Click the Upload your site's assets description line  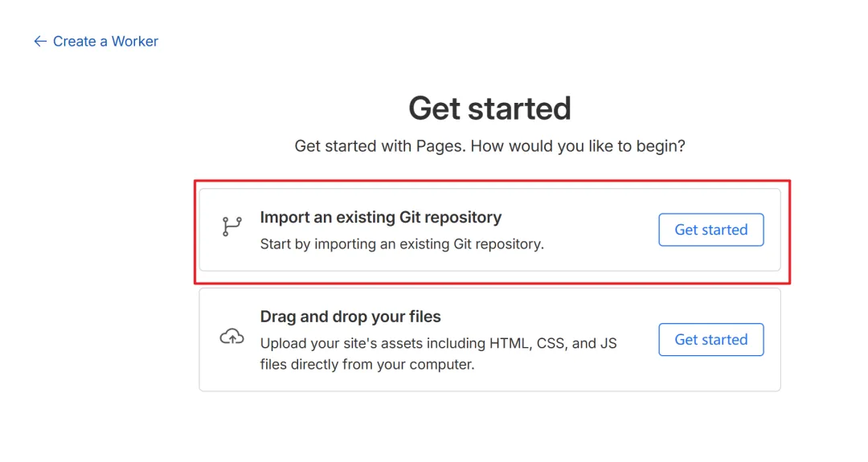point(439,344)
